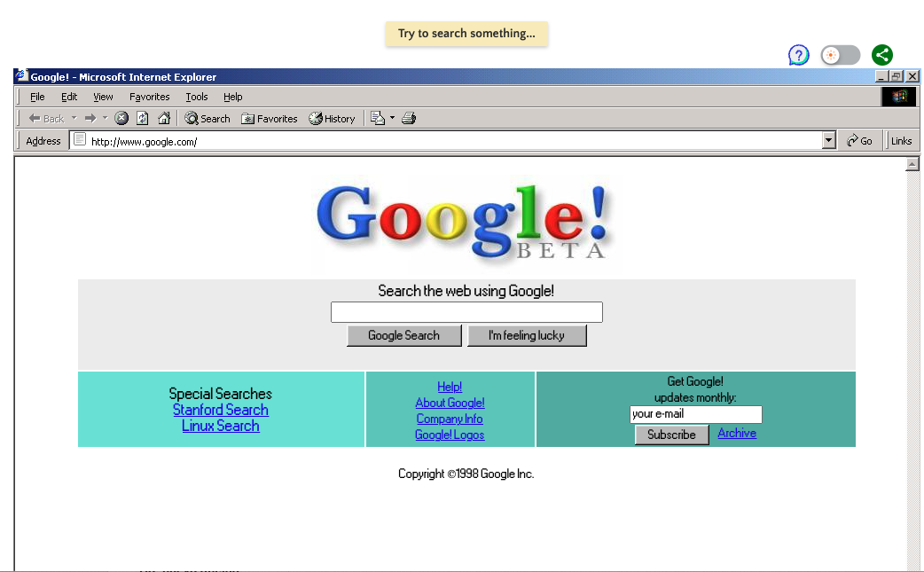Open the address bar dropdown arrow

click(x=829, y=140)
